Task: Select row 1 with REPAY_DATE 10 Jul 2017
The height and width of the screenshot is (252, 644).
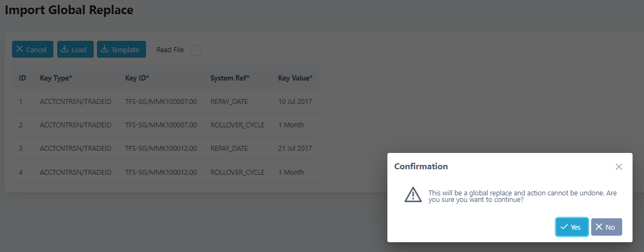Action: coord(166,101)
